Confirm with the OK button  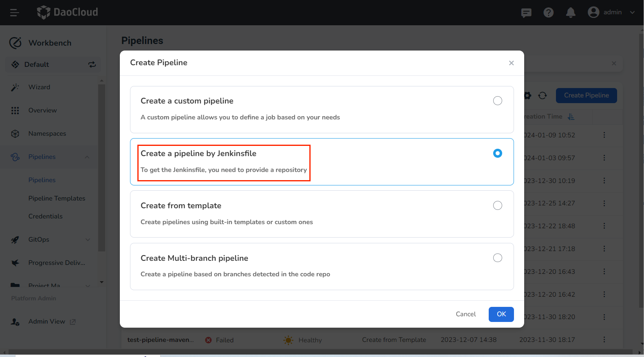click(501, 314)
